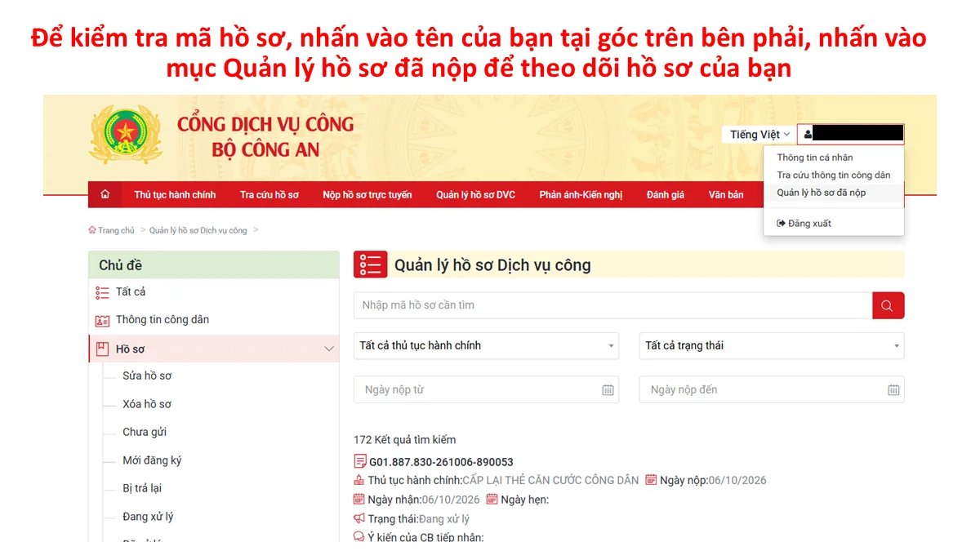This screenshot has height=551, width=980.
Task: Click the Chủ đề sidebar header
Action: (213, 264)
